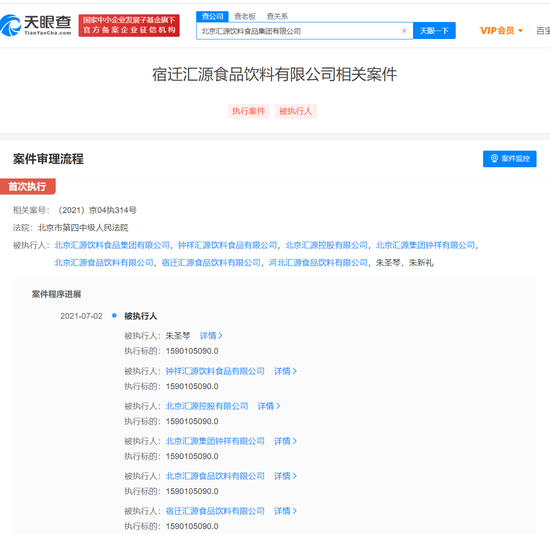Image resolution: width=550 pixels, height=534 pixels.
Task: Focus the company search input field
Action: (x=304, y=31)
